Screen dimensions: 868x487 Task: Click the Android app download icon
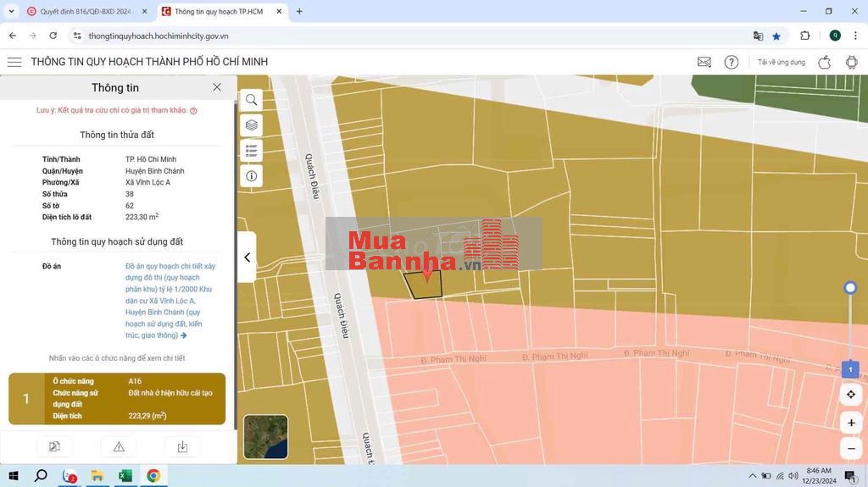click(x=851, y=62)
